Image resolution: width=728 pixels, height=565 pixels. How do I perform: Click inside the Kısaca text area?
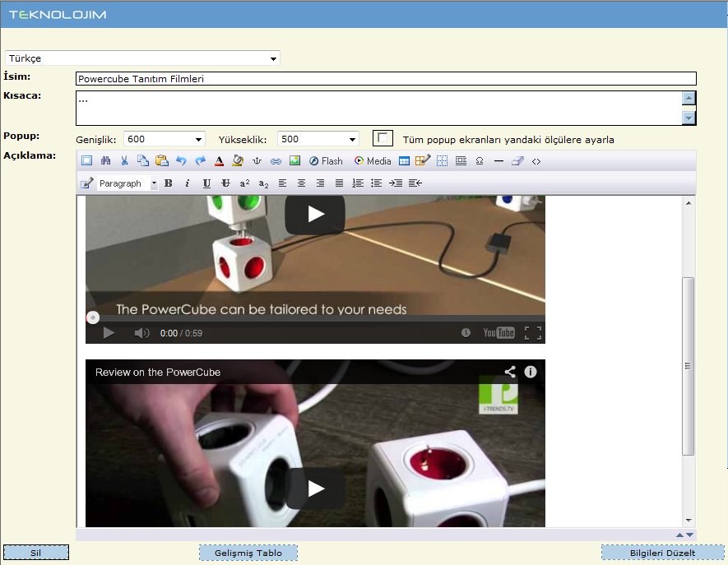[378, 109]
